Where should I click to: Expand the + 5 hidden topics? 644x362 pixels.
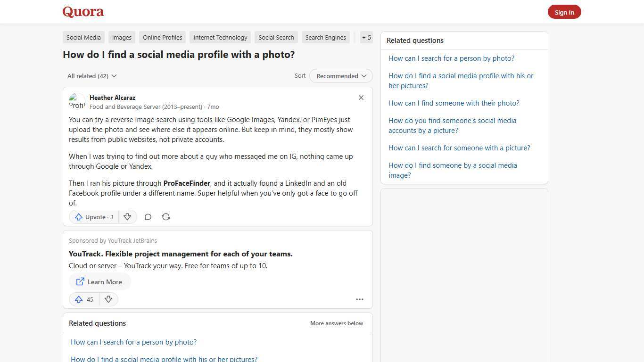(x=366, y=37)
